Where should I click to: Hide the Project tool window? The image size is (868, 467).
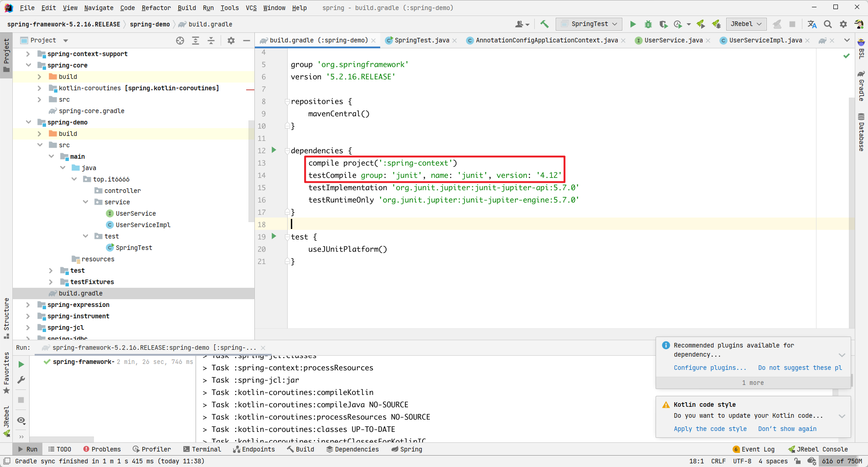[247, 41]
